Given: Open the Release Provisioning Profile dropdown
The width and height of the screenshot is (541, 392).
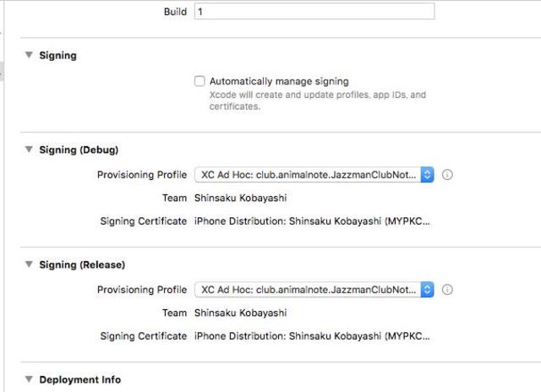Looking at the screenshot, I should (x=314, y=290).
